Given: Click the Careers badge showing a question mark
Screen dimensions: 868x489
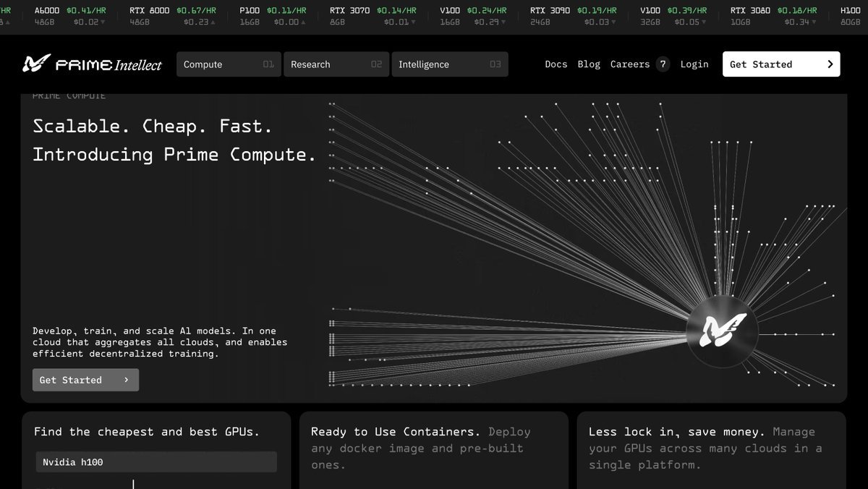Looking at the screenshot, I should pos(663,64).
